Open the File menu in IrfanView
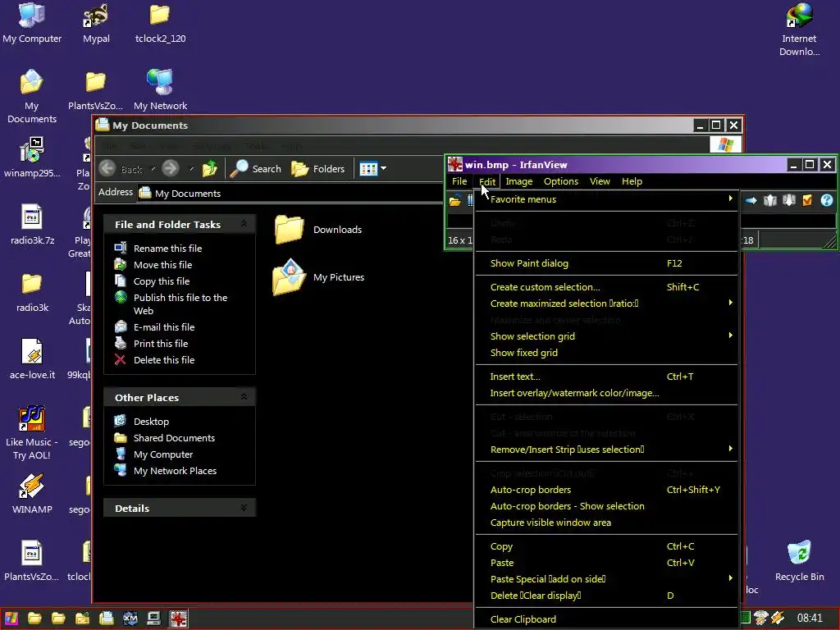840x630 pixels. click(459, 181)
